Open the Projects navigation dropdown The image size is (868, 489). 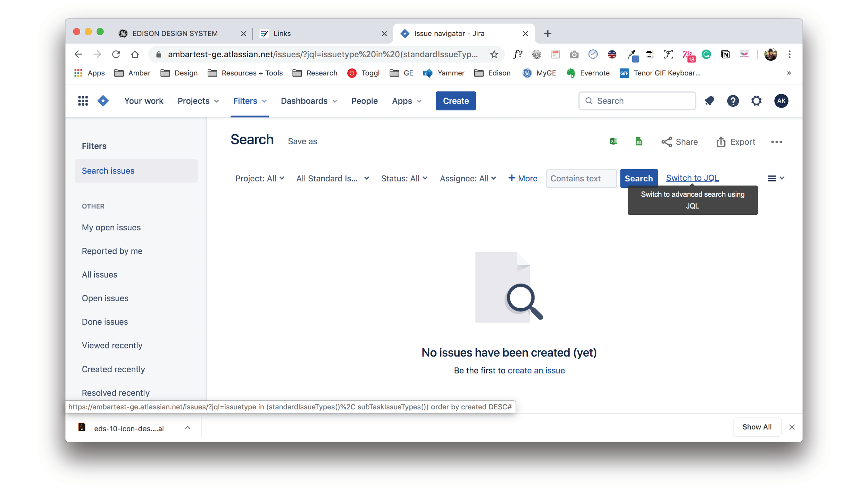point(198,101)
